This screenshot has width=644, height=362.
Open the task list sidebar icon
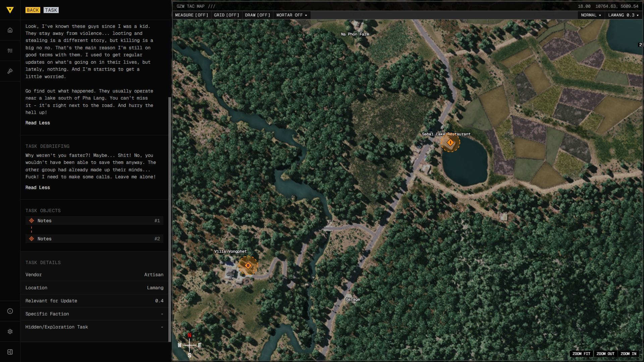(10, 51)
